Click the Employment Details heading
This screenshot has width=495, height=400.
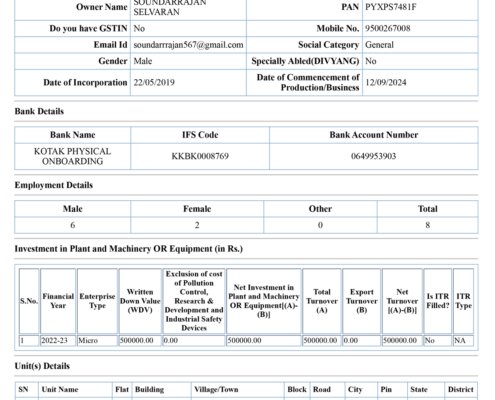click(54, 185)
